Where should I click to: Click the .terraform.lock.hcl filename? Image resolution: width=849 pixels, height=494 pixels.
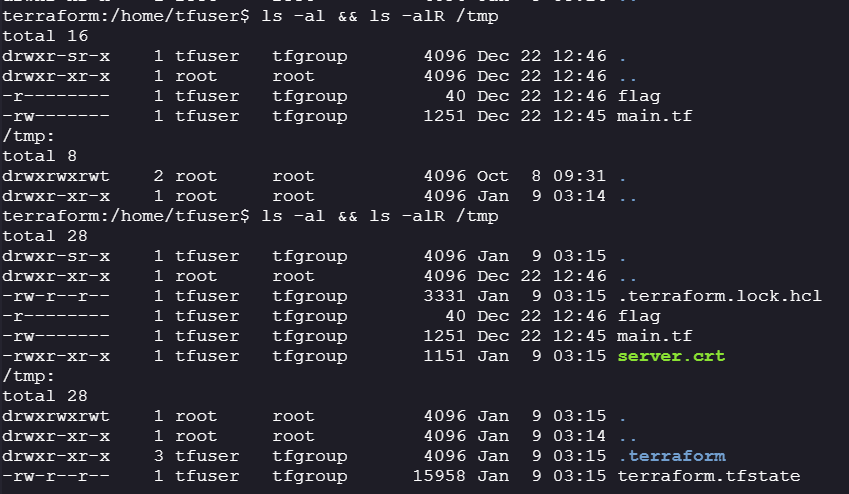[x=720, y=296]
